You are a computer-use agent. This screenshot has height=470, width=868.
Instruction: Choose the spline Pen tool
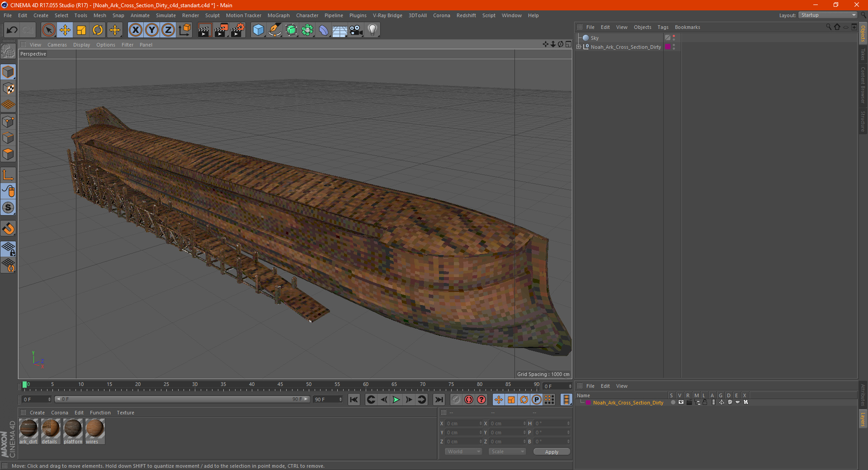pyautogui.click(x=275, y=30)
